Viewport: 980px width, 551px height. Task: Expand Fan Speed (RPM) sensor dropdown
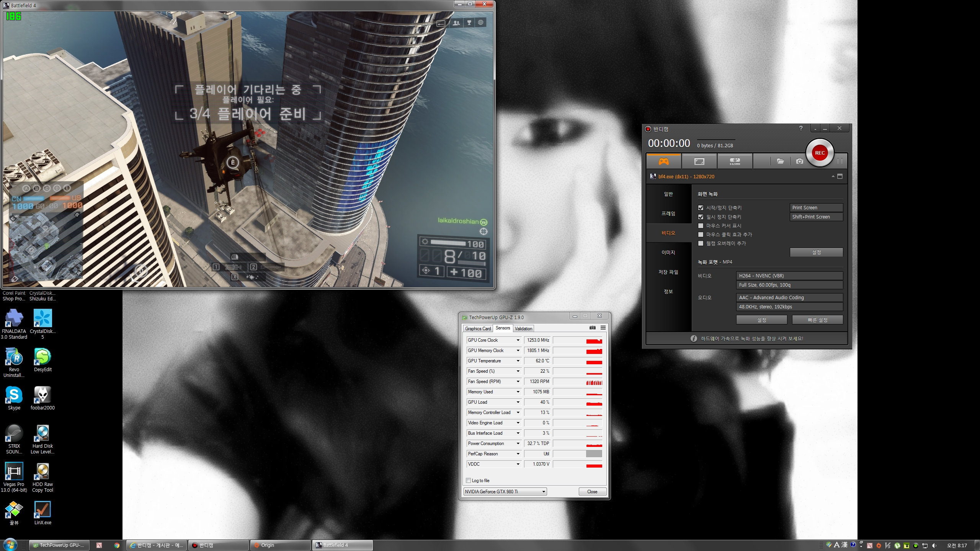coord(518,381)
